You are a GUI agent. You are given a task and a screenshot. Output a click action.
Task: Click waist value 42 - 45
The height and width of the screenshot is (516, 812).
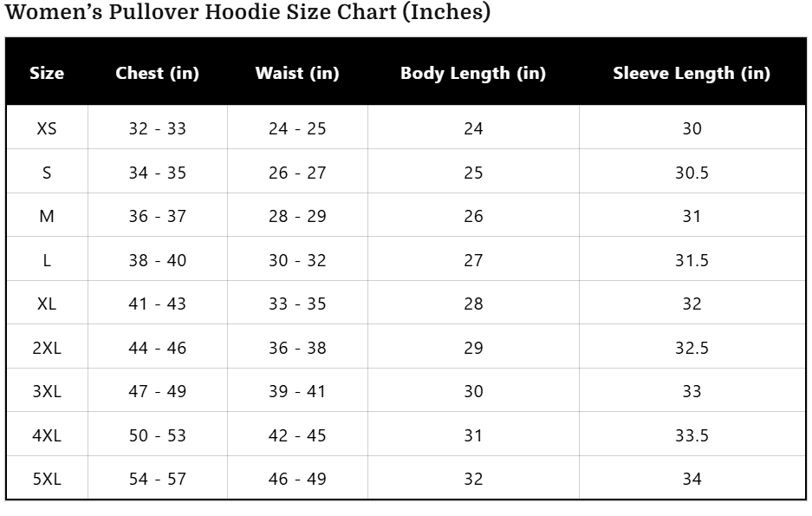pyautogui.click(x=297, y=435)
